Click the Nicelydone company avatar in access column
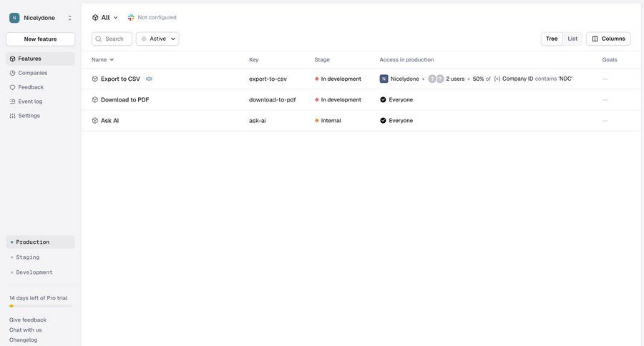Screen dimensions: 644x346 pyautogui.click(x=384, y=79)
